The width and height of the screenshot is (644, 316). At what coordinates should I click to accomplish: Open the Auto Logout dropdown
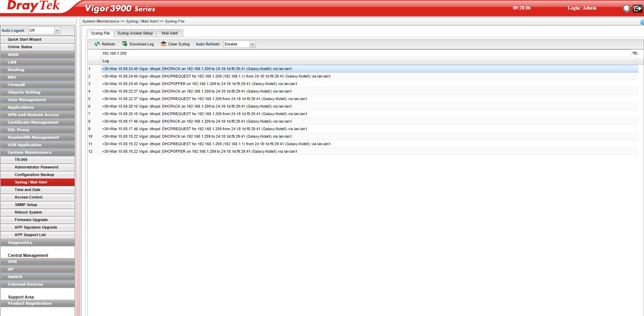pos(57,30)
